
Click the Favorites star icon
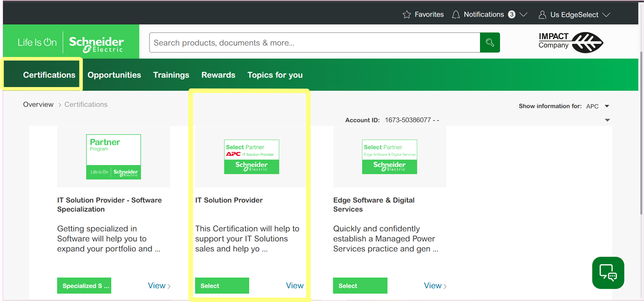[407, 15]
